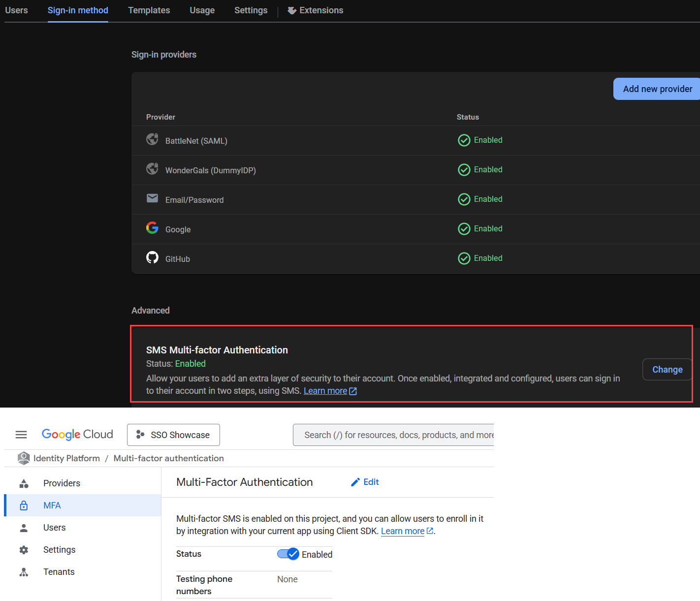This screenshot has width=700, height=601.
Task: Click the Testing phone numbers label
Action: [204, 585]
